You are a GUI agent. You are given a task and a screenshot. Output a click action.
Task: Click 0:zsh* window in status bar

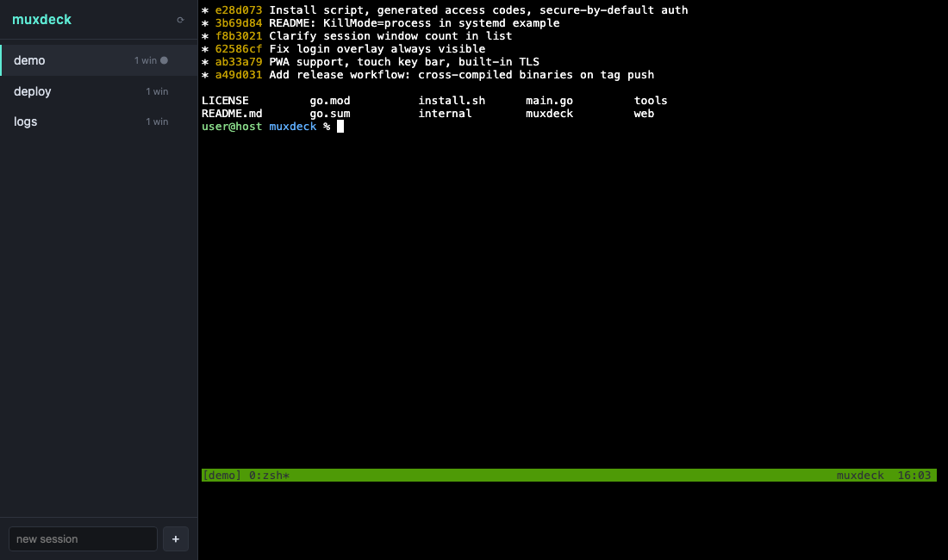269,476
